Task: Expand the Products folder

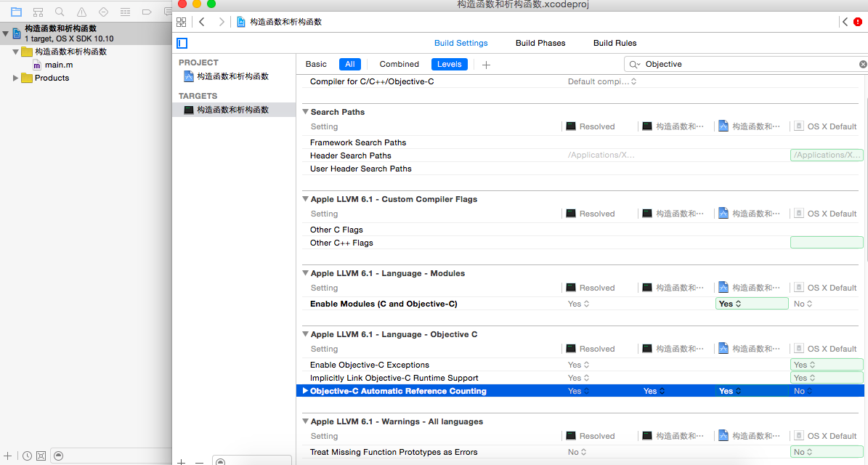Action: 15,78
